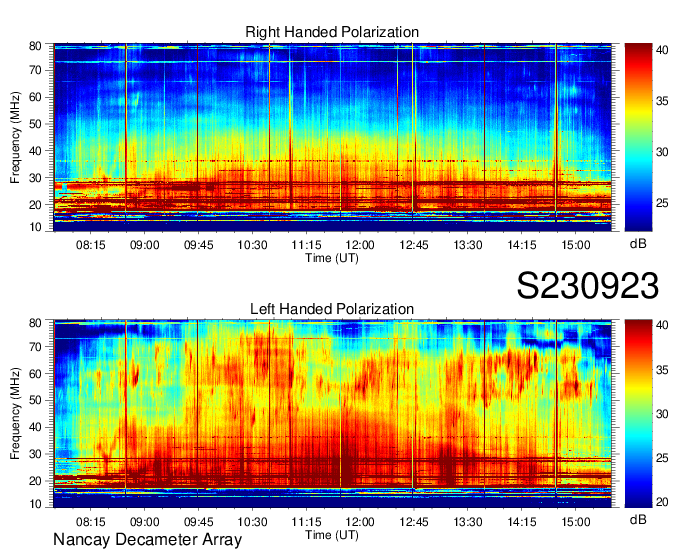This screenshot has height=552, width=680.
Task: Click the 15:00 tick label on lower plot
Action: point(575,522)
